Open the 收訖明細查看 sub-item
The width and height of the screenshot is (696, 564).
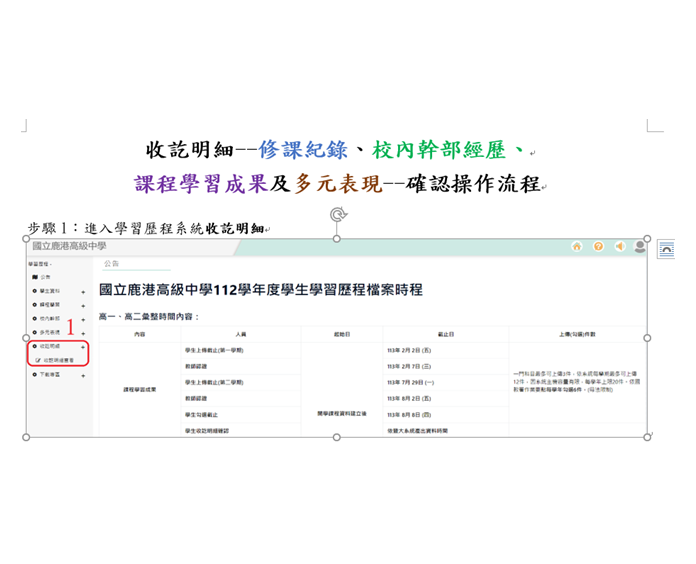(x=59, y=360)
